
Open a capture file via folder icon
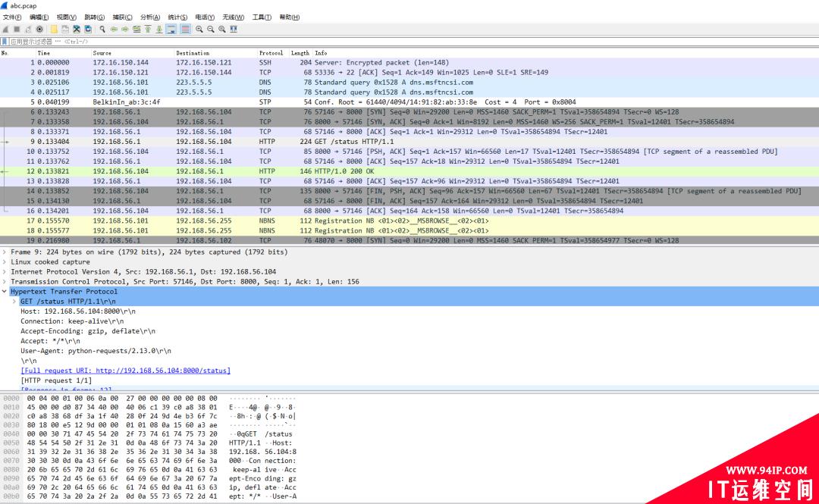(54, 30)
